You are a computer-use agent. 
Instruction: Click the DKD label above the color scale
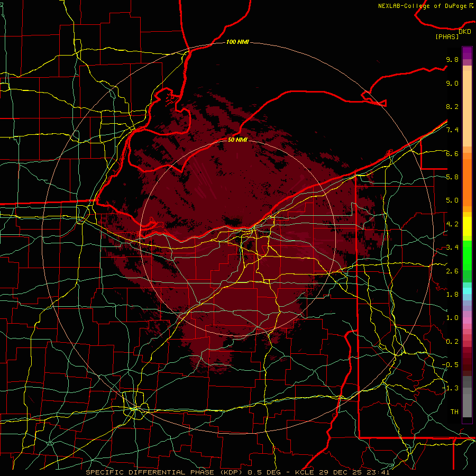[465, 32]
